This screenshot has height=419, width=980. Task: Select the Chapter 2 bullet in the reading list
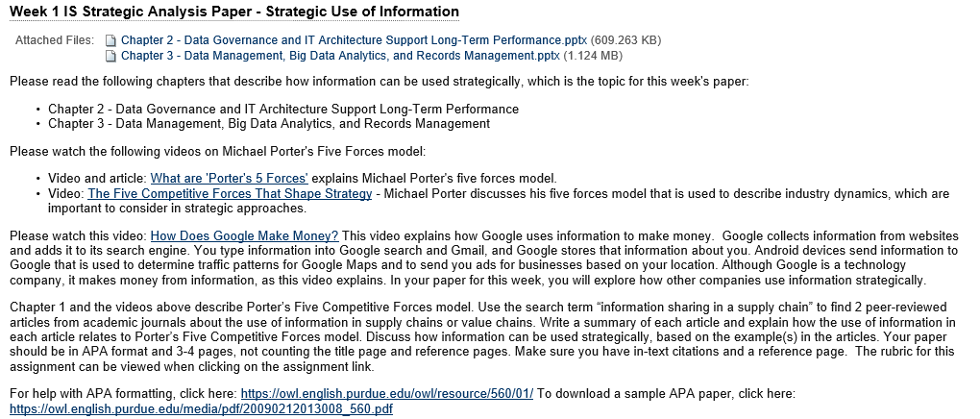(x=283, y=109)
